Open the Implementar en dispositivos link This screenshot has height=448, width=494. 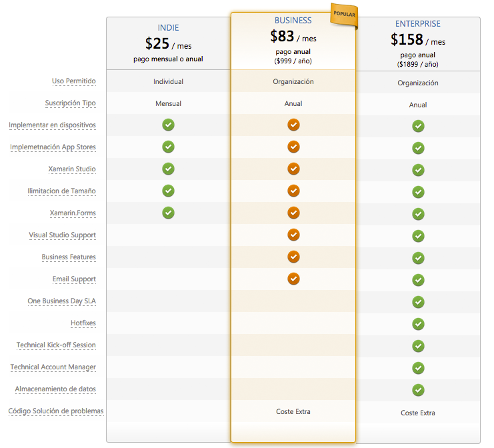[52, 125]
